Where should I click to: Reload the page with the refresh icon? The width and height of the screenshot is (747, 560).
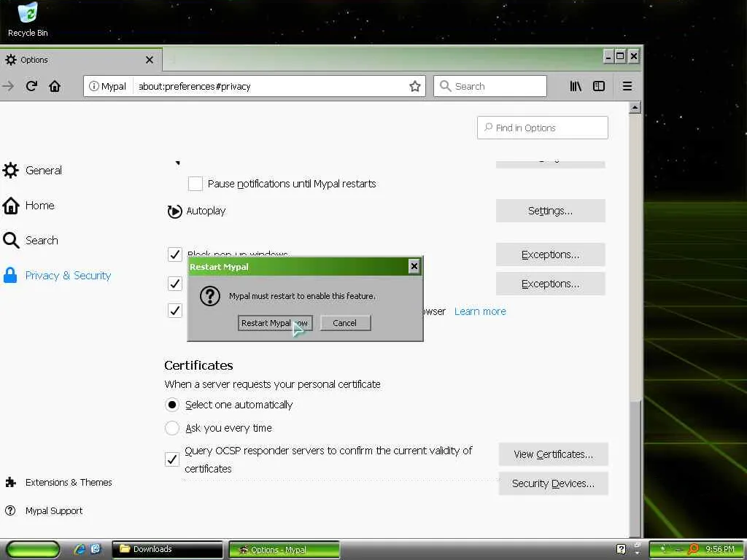(31, 86)
